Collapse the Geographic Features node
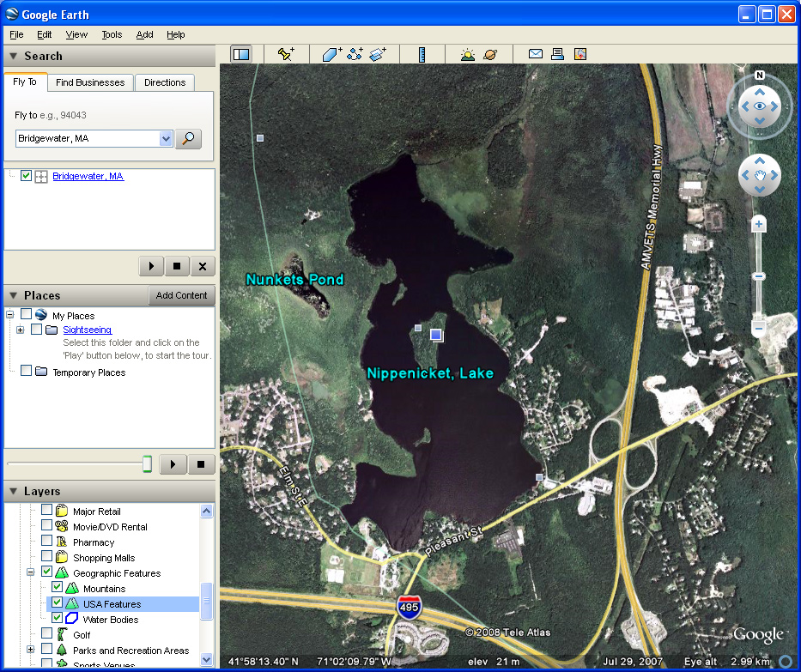Image resolution: width=801 pixels, height=672 pixels. [30, 572]
